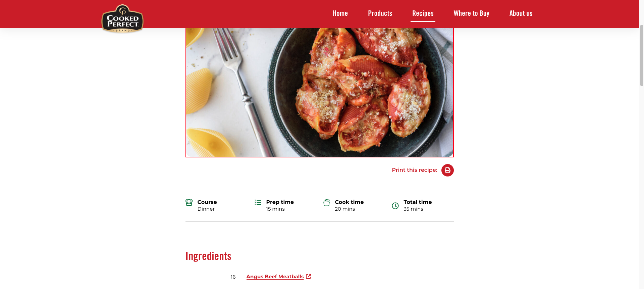Click the external link icon beside Meatballs
Image resolution: width=644 pixels, height=289 pixels.
click(x=309, y=276)
